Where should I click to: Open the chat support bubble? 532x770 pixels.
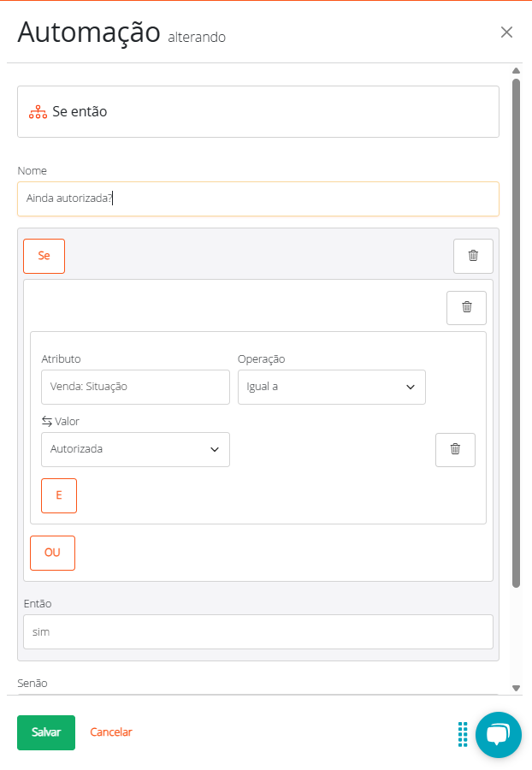click(498, 734)
